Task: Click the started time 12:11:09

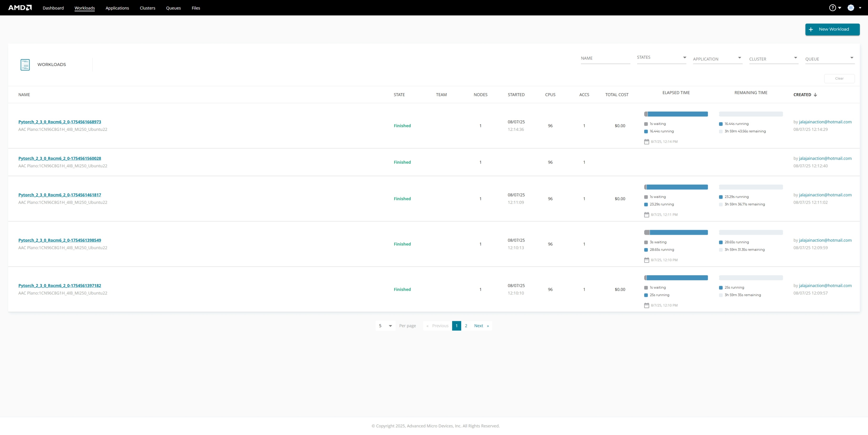Action: 516,202
